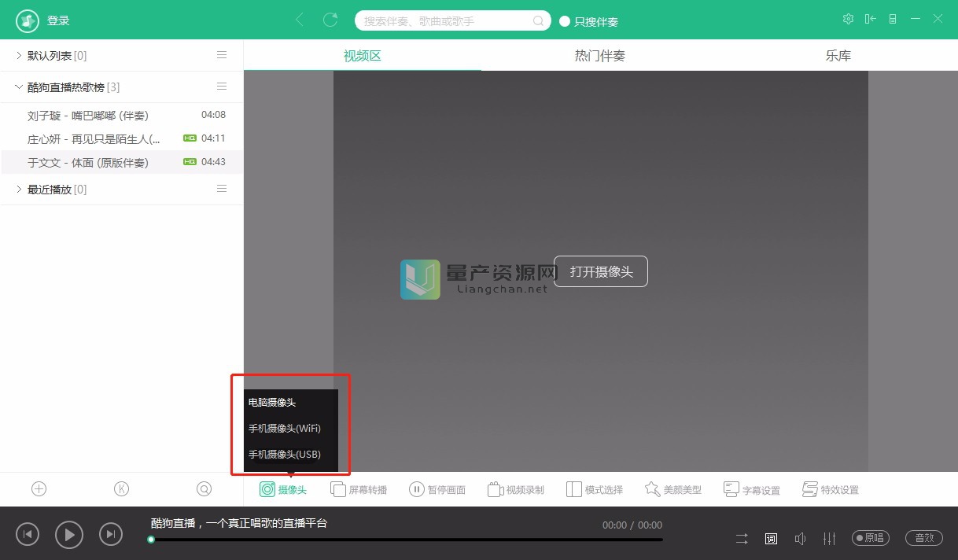
Task: Open 特效设置 effects settings
Action: pyautogui.click(x=831, y=489)
